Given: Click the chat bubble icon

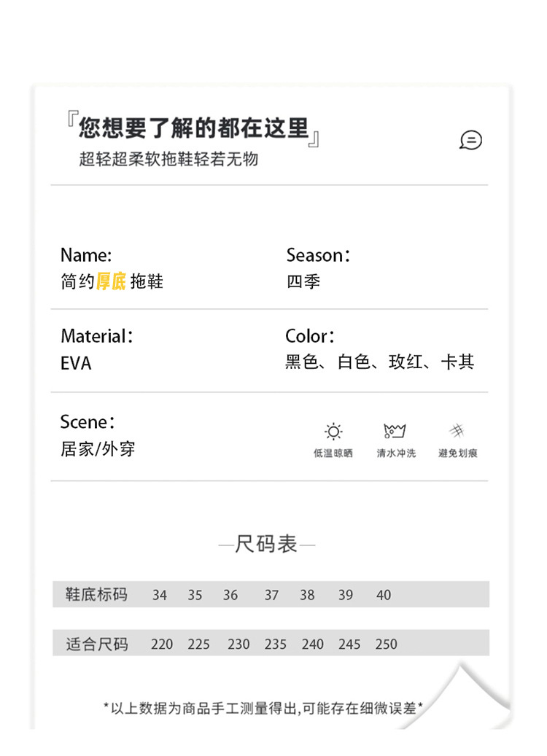Looking at the screenshot, I should point(470,140).
